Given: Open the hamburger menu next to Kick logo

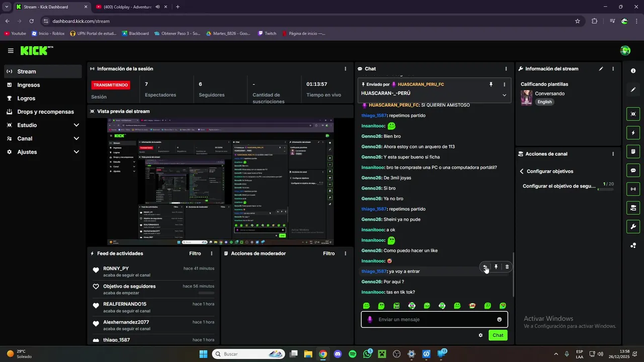Looking at the screenshot, I should pos(11,51).
